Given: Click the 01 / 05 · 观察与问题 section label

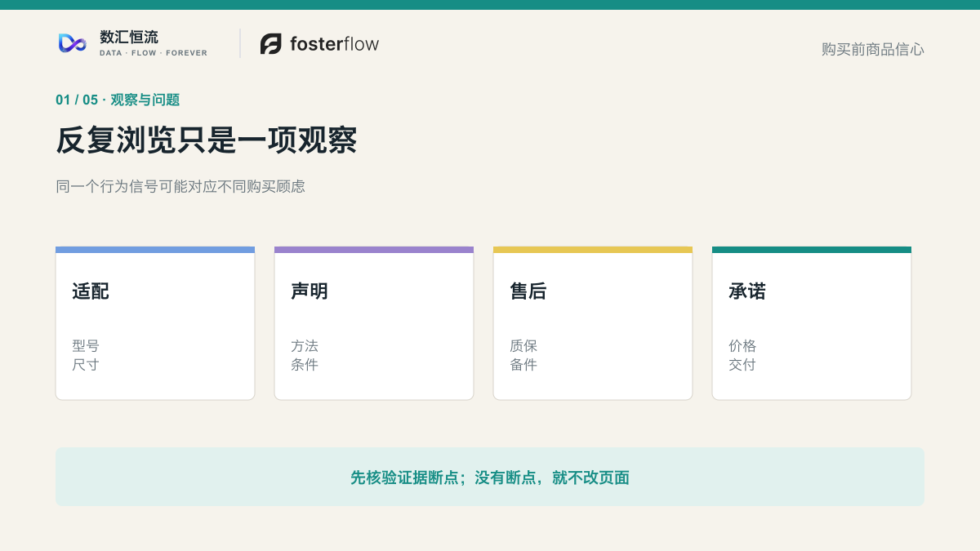Looking at the screenshot, I should click(118, 100).
